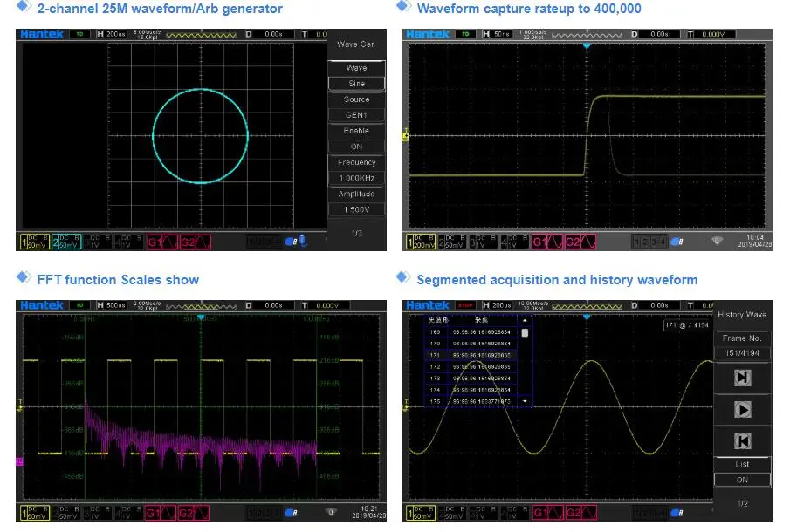This screenshot has width=790, height=532.
Task: Click the Wave Gen menu title
Action: 356,44
